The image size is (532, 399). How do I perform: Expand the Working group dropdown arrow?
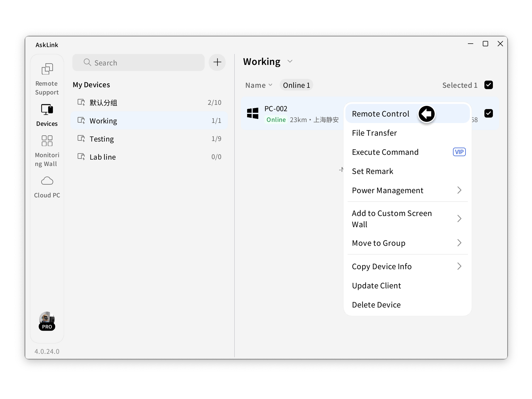coord(290,61)
